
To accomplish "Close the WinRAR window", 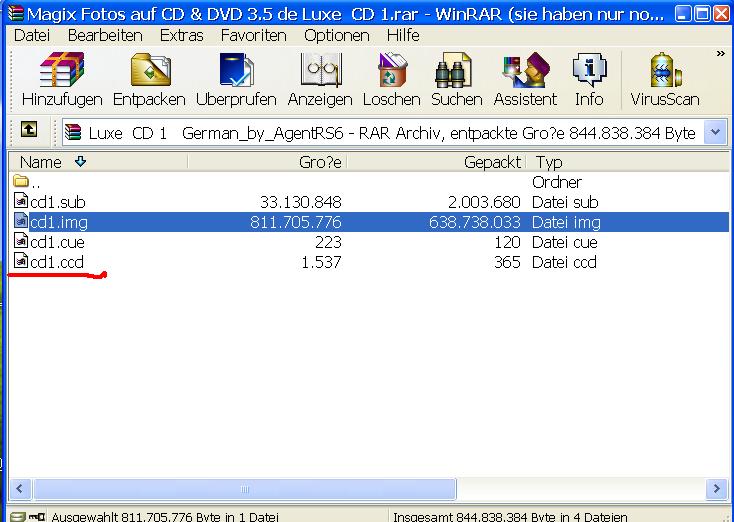I will (721, 14).
